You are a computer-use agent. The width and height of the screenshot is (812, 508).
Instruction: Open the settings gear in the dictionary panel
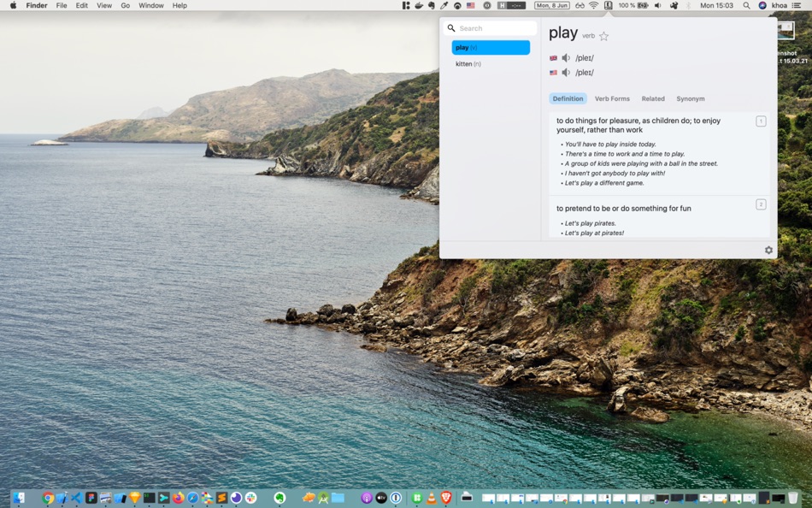click(x=768, y=250)
